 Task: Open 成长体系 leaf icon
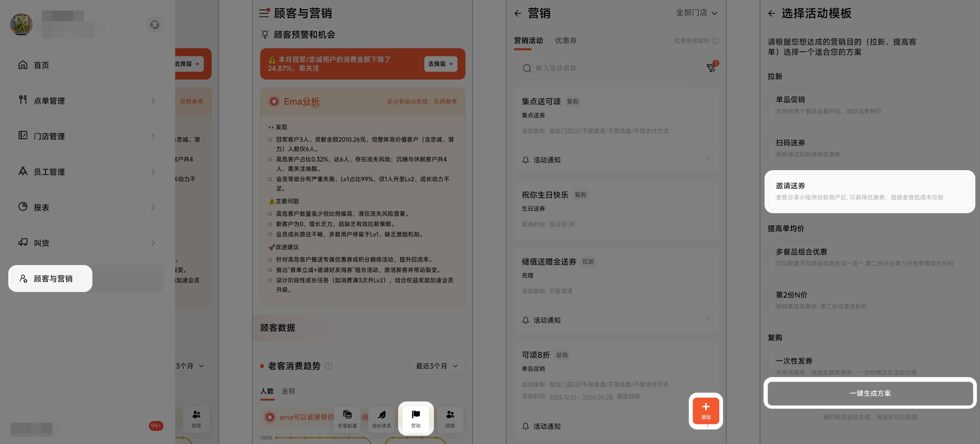point(382,418)
